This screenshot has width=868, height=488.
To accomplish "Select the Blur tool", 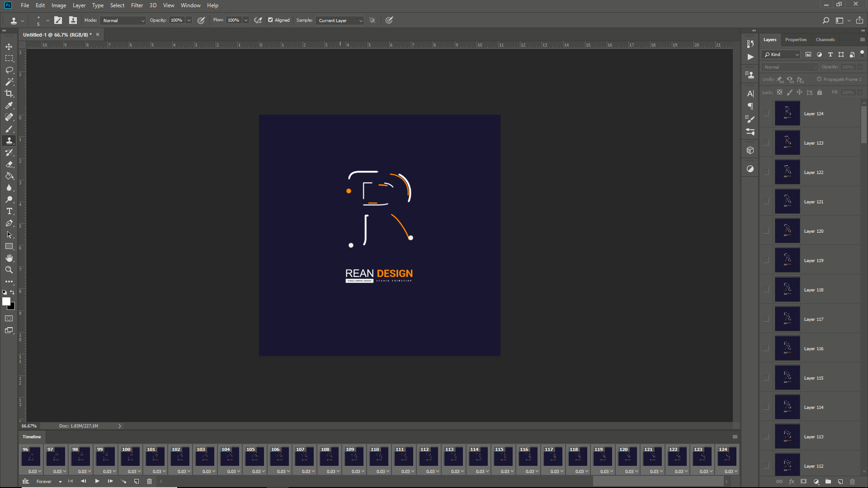I will coord(9,188).
